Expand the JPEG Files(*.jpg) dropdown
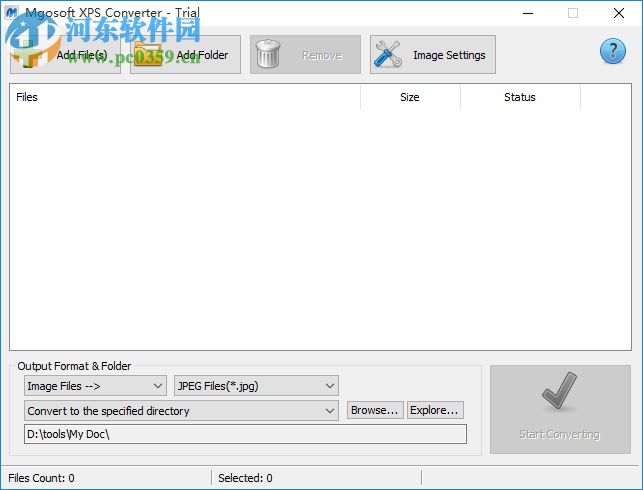Viewport: 643px width, 490px height. point(256,386)
